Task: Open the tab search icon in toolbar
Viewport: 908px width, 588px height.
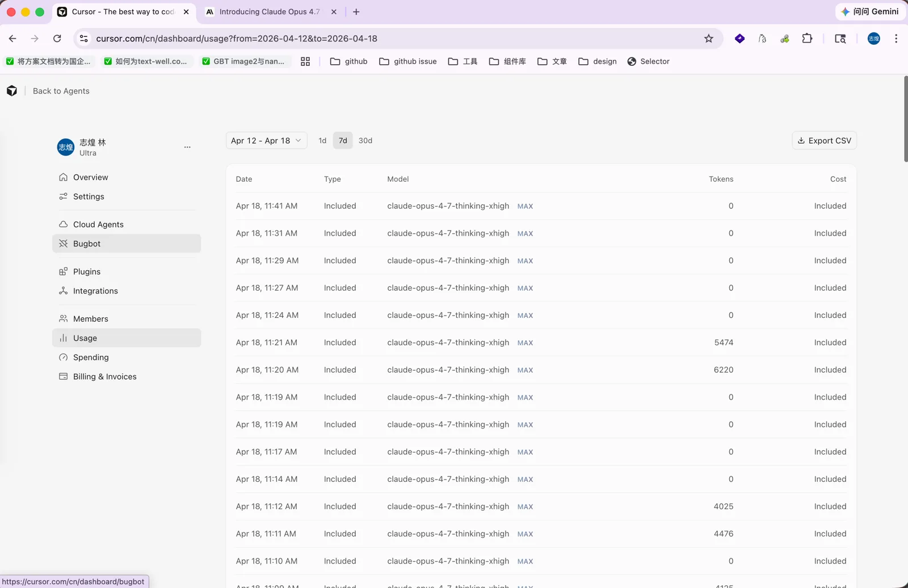Action: click(x=840, y=39)
